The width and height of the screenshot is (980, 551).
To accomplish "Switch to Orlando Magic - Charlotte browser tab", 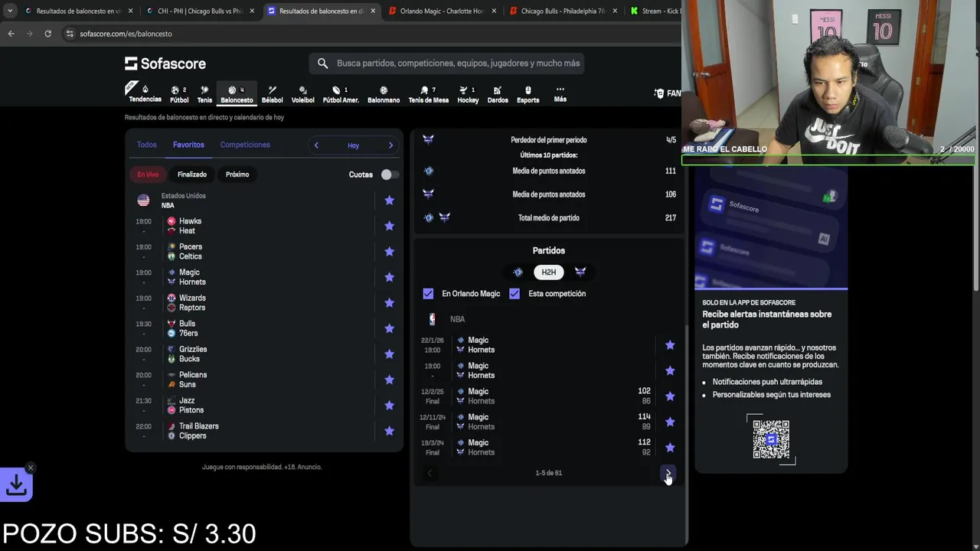I will click(x=442, y=11).
